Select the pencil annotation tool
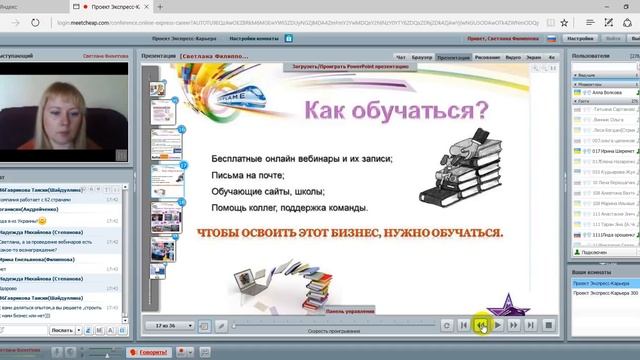 point(221,326)
